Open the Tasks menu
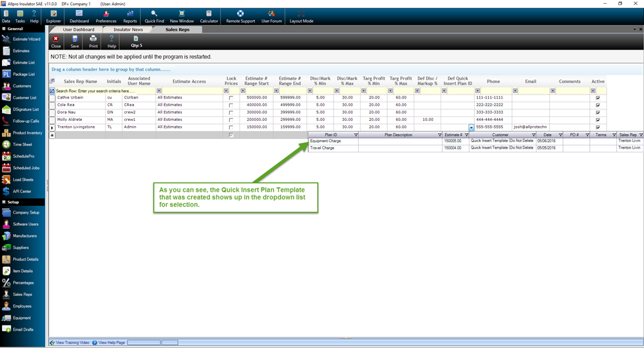Viewport: 644px width, 348px height. point(20,17)
